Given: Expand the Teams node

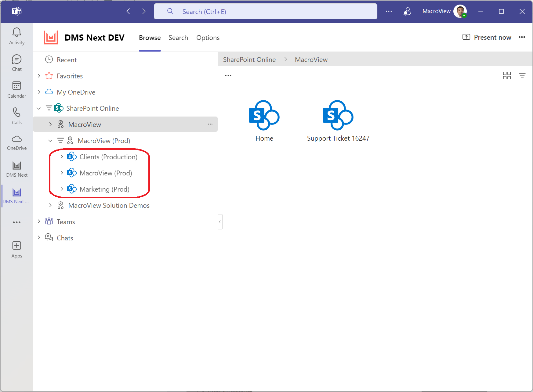Looking at the screenshot, I should click(x=39, y=221).
